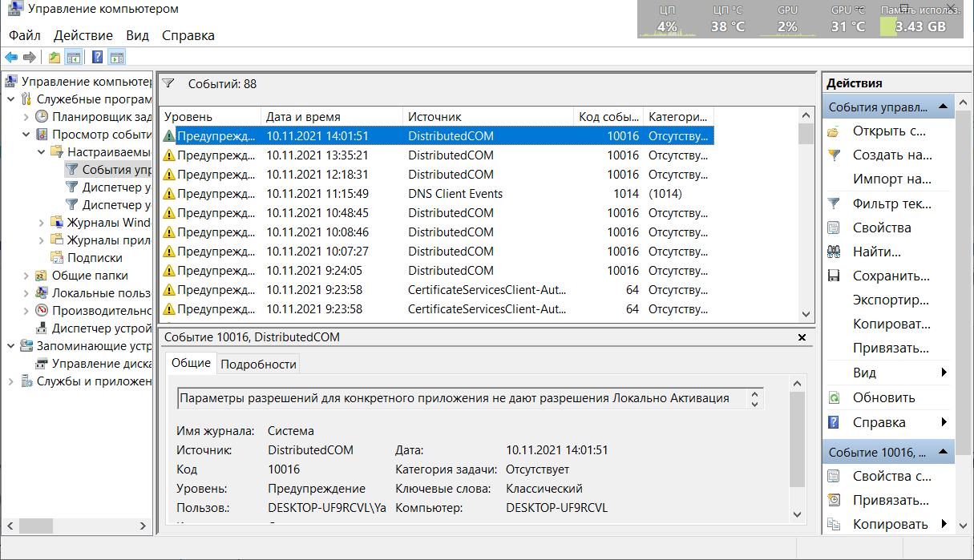Collapse the События управл... actions section
Screen dimensions: 974x560
[943, 107]
